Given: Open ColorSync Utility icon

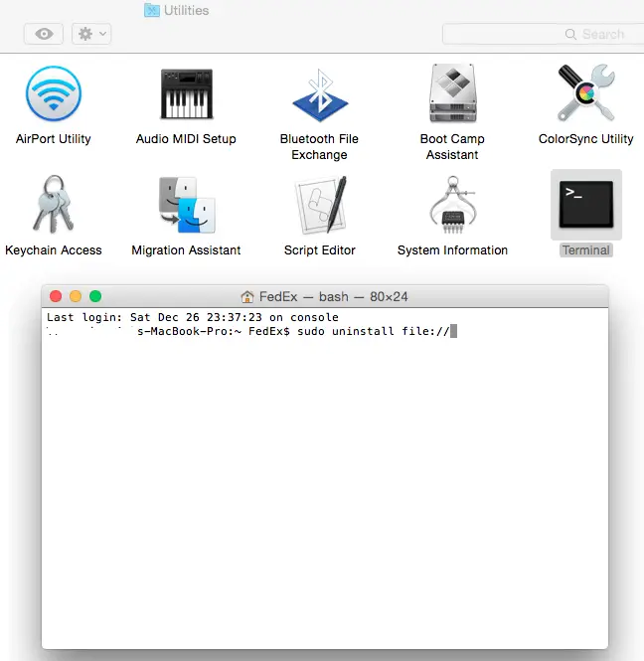Looking at the screenshot, I should 585,92.
